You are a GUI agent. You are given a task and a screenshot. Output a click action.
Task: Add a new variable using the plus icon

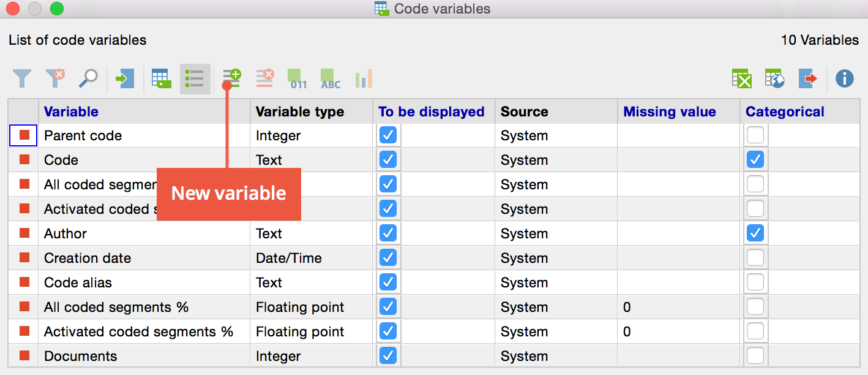point(231,78)
